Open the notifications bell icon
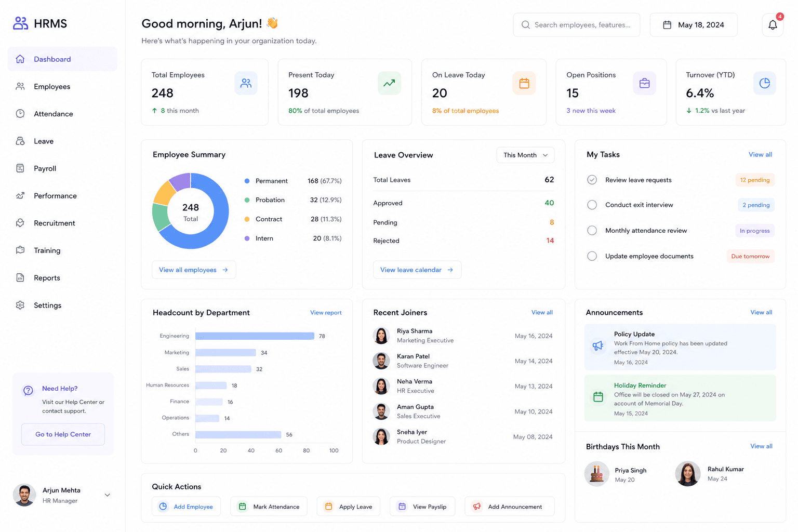Screen dimensions: 798x532 [x=773, y=25]
